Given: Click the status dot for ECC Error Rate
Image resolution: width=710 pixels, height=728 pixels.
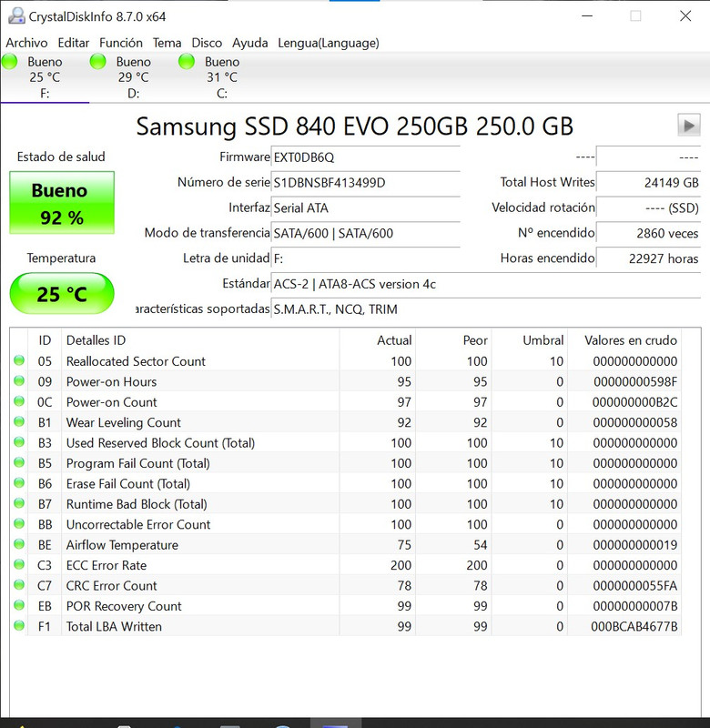Looking at the screenshot, I should 19,564.
